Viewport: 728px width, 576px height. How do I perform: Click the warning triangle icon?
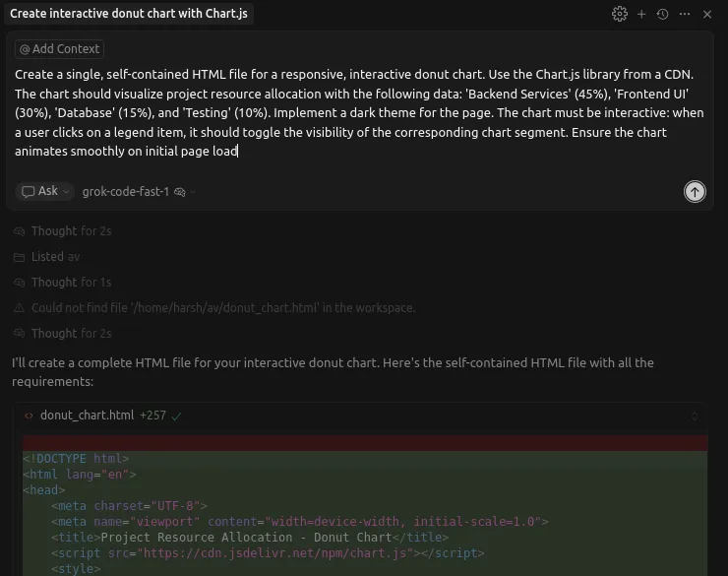click(x=19, y=308)
